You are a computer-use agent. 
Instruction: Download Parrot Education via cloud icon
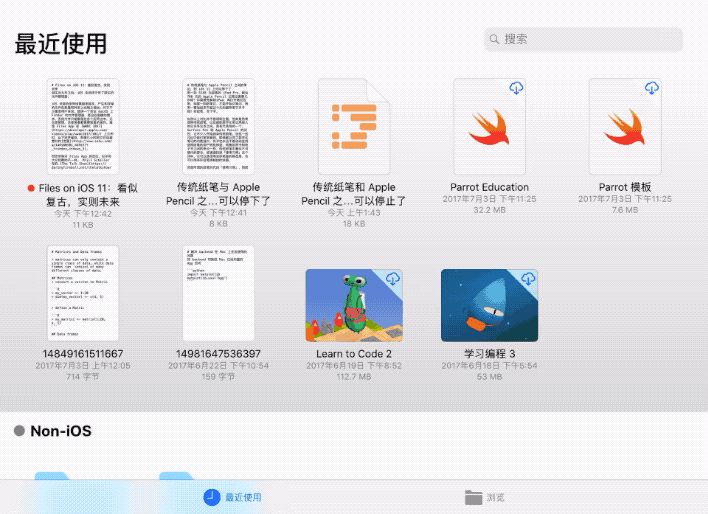[x=516, y=88]
